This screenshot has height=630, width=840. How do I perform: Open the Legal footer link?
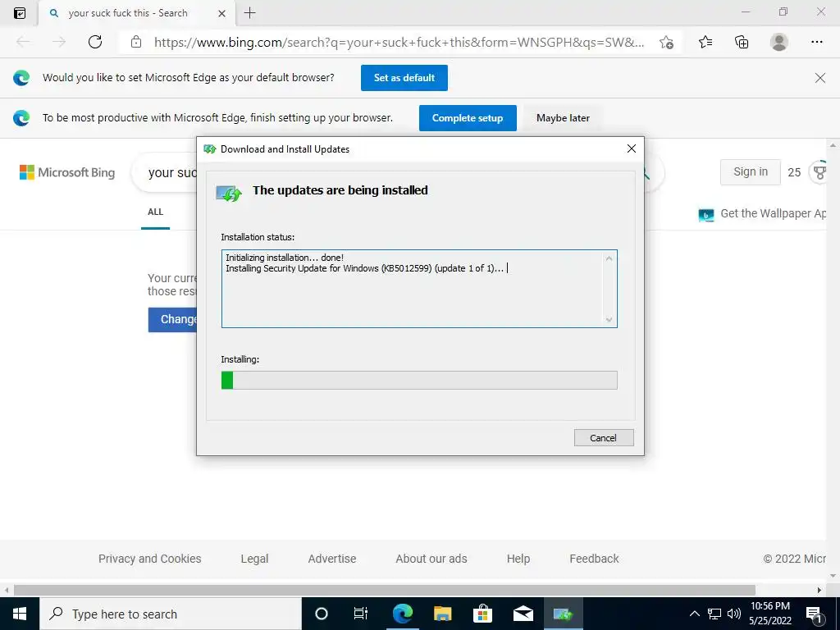click(254, 559)
